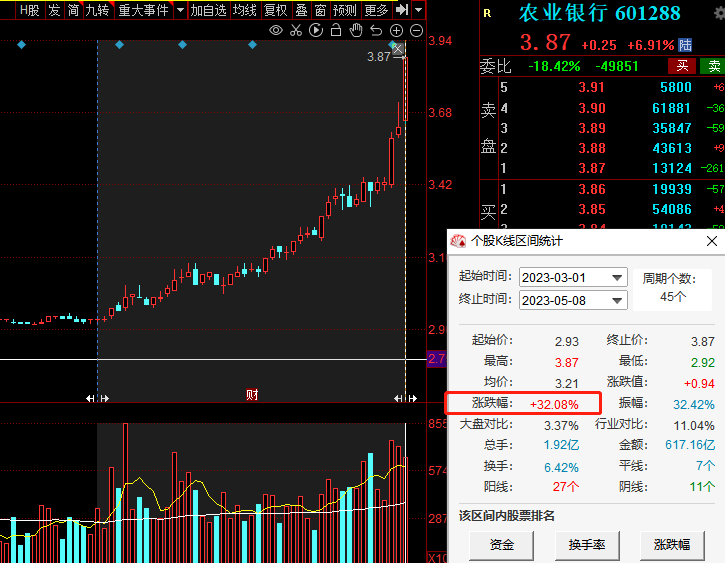725x563 pixels.
Task: Click the 发 toolbar item
Action: 54,10
